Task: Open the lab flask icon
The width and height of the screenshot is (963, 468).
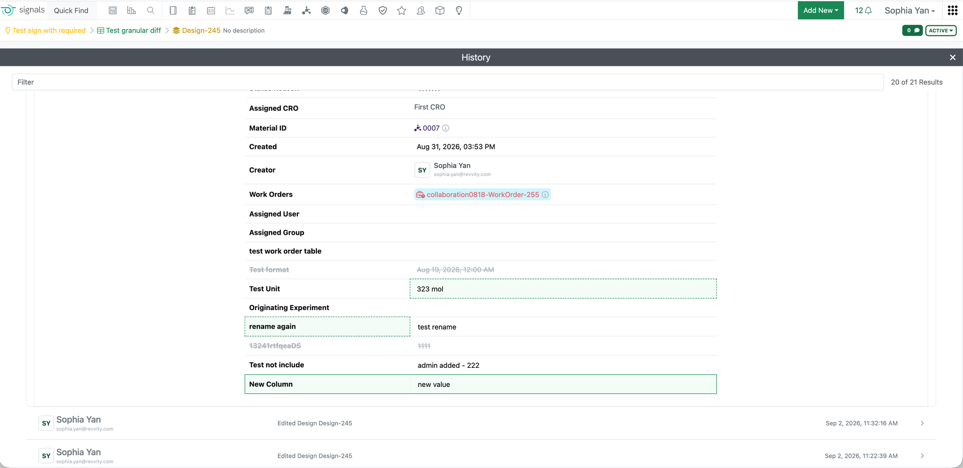Action: pyautogui.click(x=364, y=10)
